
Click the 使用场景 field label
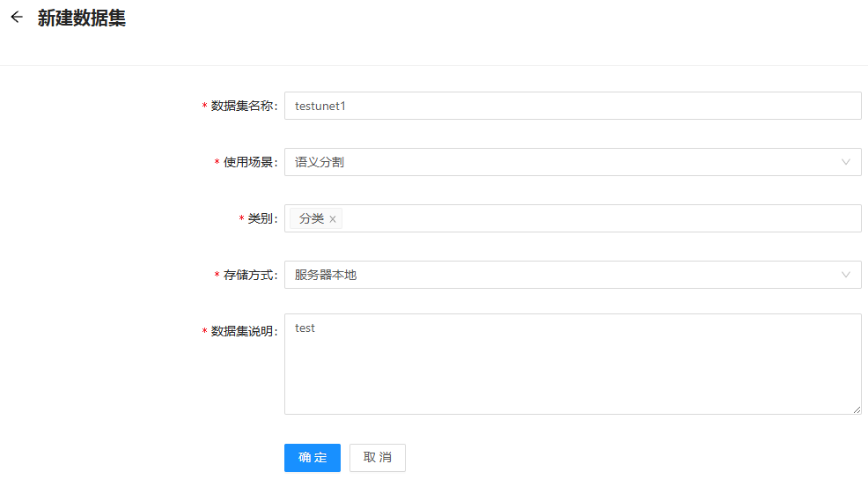click(x=249, y=162)
